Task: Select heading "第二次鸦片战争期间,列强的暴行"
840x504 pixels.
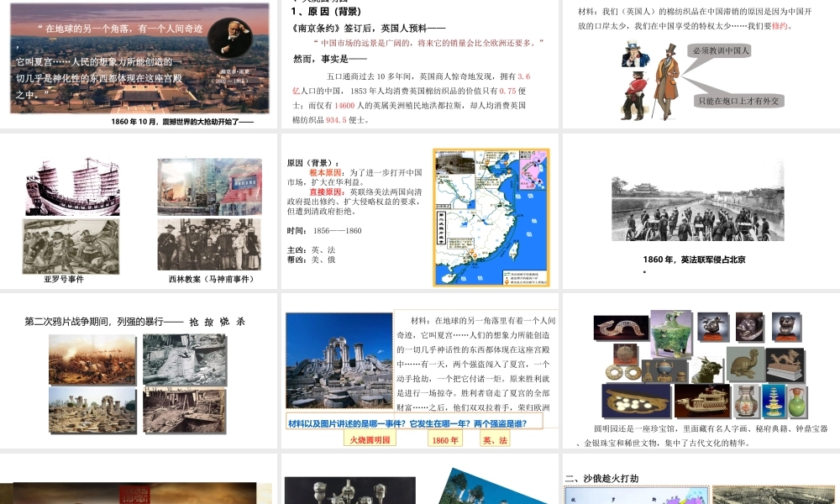Action: (x=104, y=322)
